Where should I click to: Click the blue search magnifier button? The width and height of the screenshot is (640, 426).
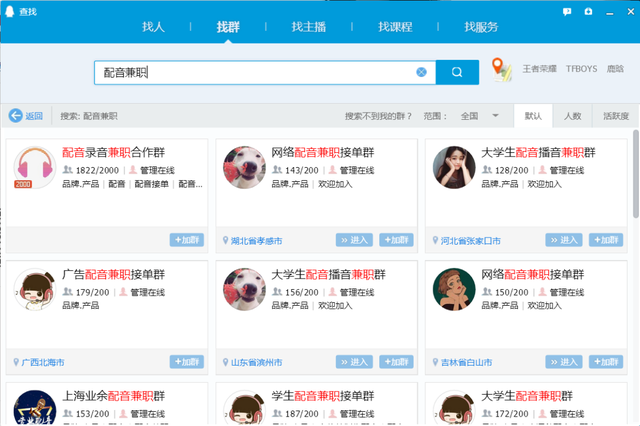457,72
